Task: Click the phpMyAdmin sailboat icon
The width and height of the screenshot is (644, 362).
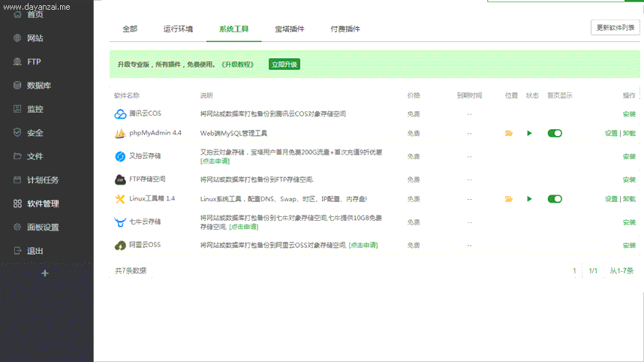Action: 120,133
